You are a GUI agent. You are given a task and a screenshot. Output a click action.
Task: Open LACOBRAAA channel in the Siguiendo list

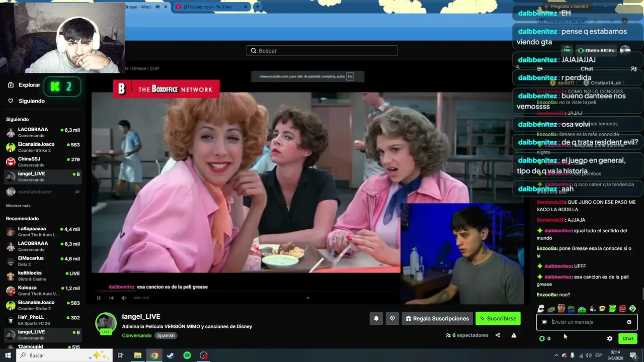tap(43, 133)
